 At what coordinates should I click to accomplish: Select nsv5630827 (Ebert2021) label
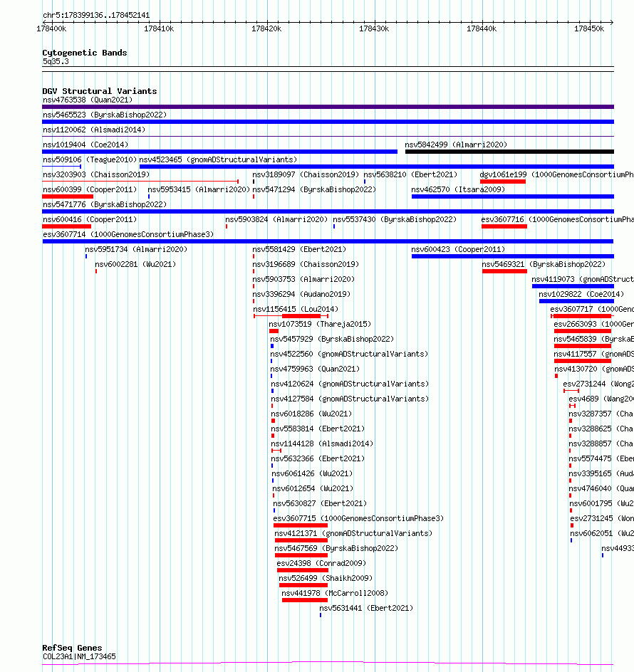pos(320,503)
